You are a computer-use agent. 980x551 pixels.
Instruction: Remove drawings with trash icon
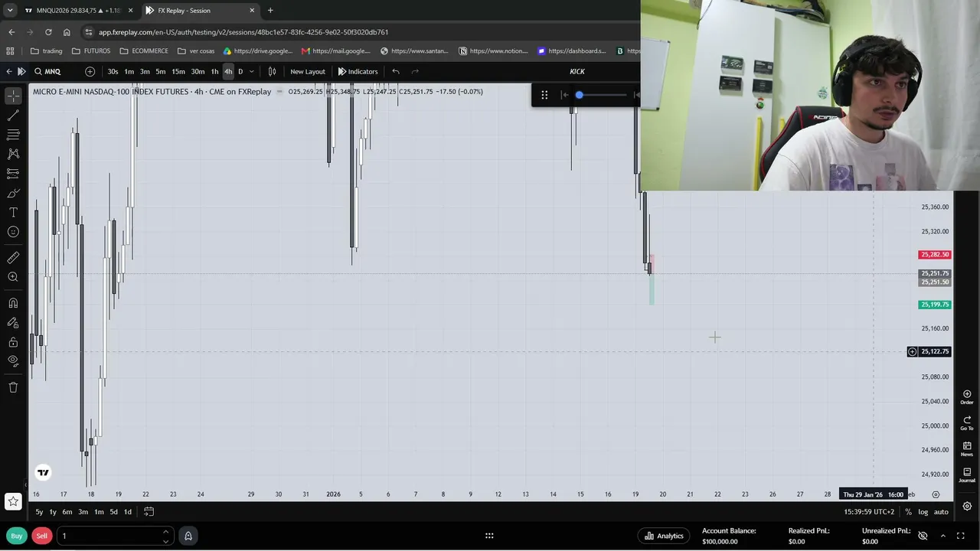coord(13,387)
